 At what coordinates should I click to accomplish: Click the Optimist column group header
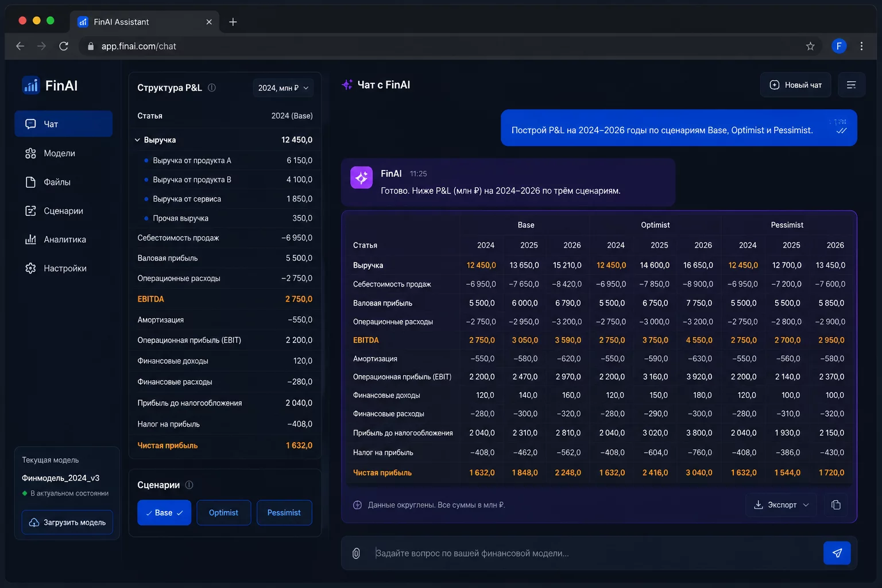[655, 225]
